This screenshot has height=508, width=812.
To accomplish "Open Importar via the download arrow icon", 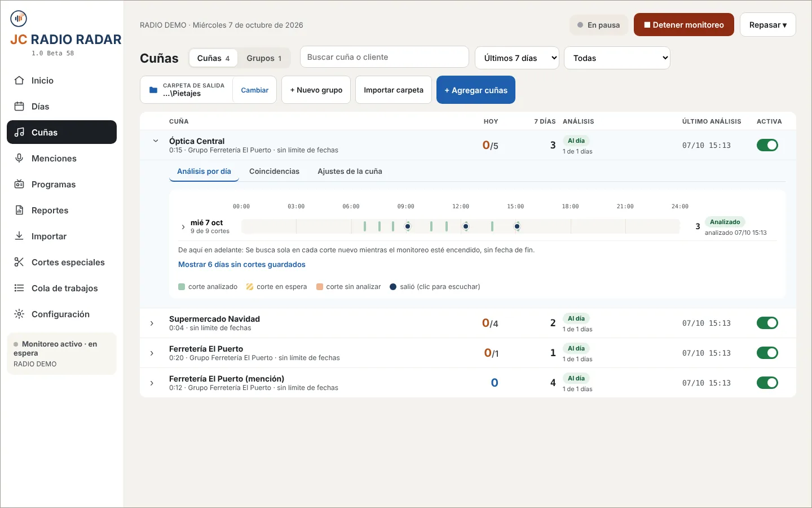I will (19, 237).
